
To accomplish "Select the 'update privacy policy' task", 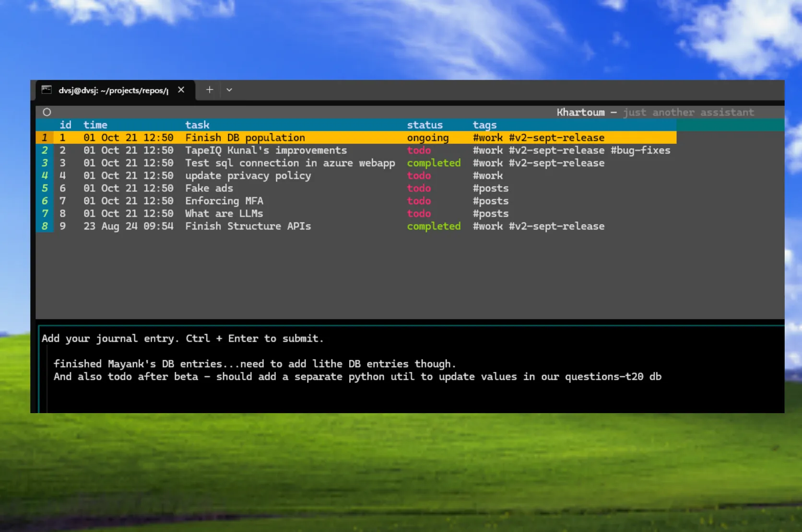I will click(248, 175).
